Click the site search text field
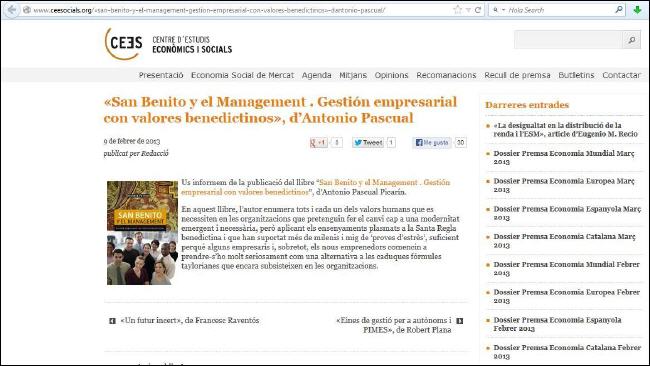650x366 pixels. [568, 40]
